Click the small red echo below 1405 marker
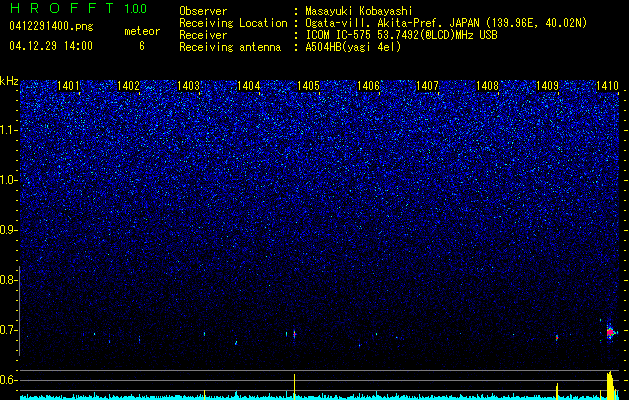 coord(294,334)
